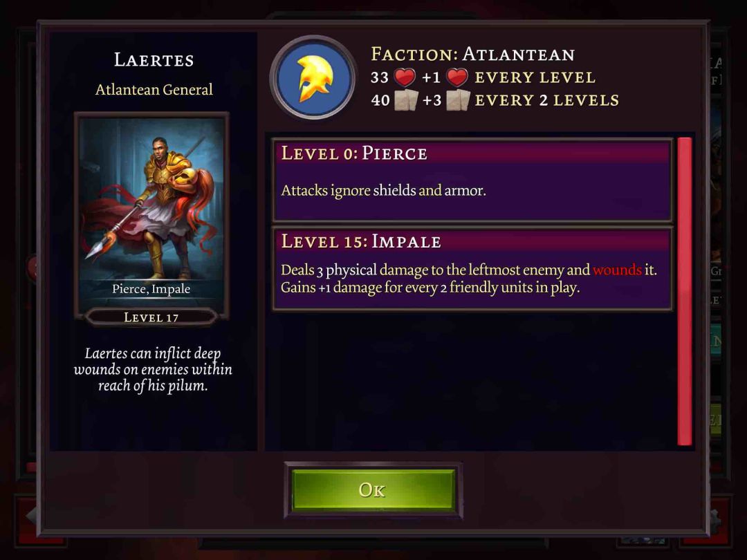Viewport: 747px width, 560px height.
Task: Click the Laertes name title
Action: tap(154, 60)
